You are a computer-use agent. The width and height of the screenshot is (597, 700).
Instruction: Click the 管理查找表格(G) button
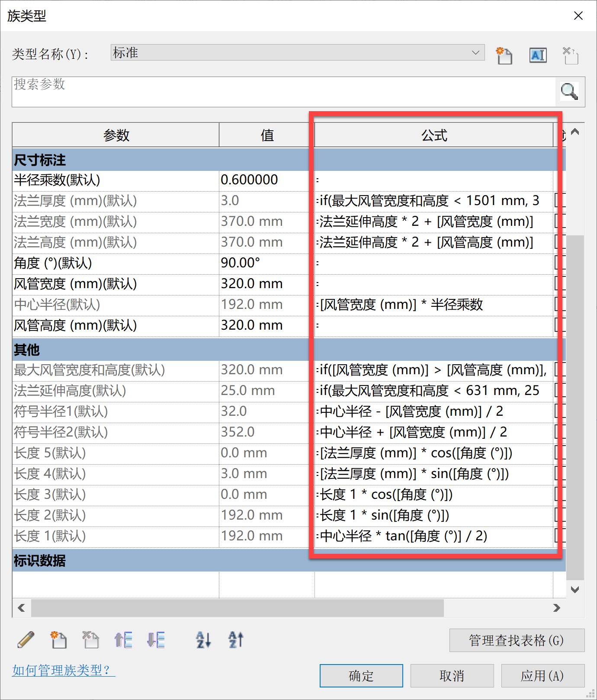[x=517, y=640]
